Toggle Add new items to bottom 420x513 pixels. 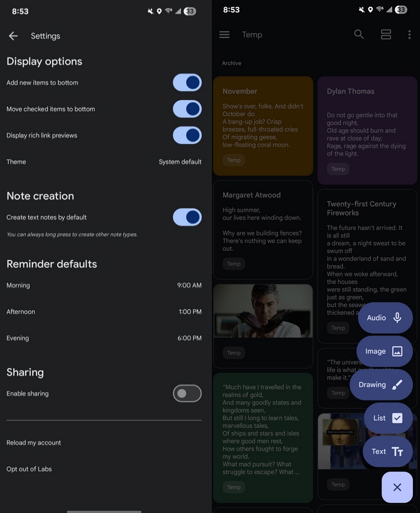pos(187,82)
